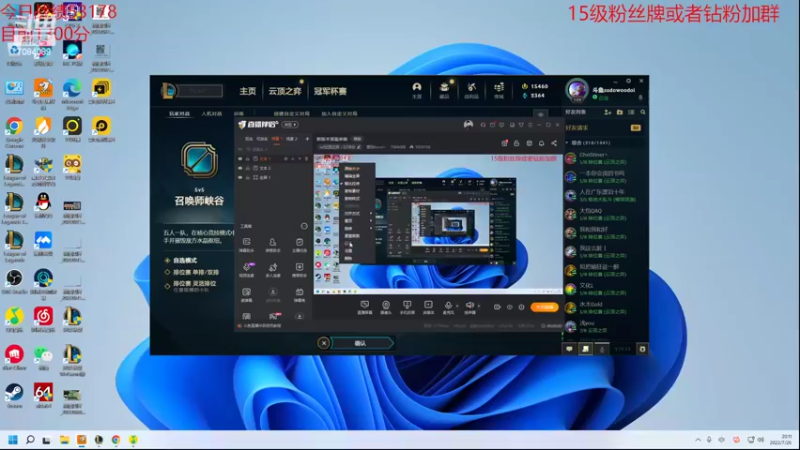Image resolution: width=800 pixels, height=450 pixels.
Task: Open the QQ penguin desktop shortcut
Action: 43,202
